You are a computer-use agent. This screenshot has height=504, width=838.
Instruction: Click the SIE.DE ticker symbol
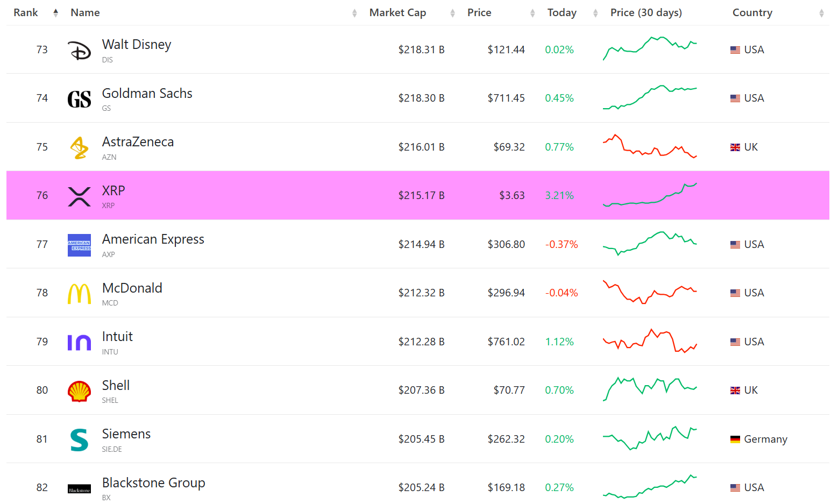[x=112, y=450]
